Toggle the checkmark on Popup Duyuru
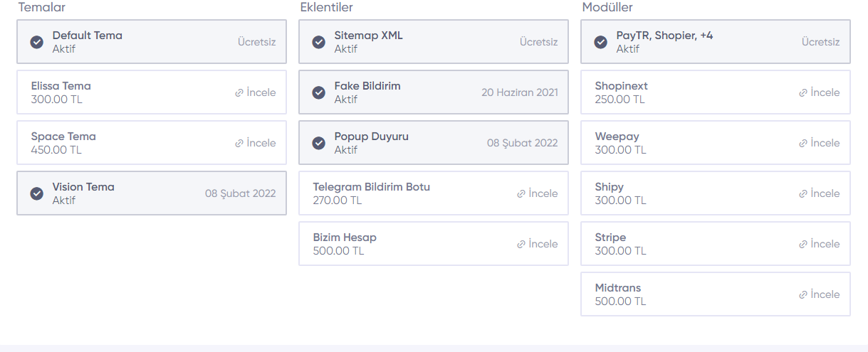868x352 pixels. coord(319,143)
